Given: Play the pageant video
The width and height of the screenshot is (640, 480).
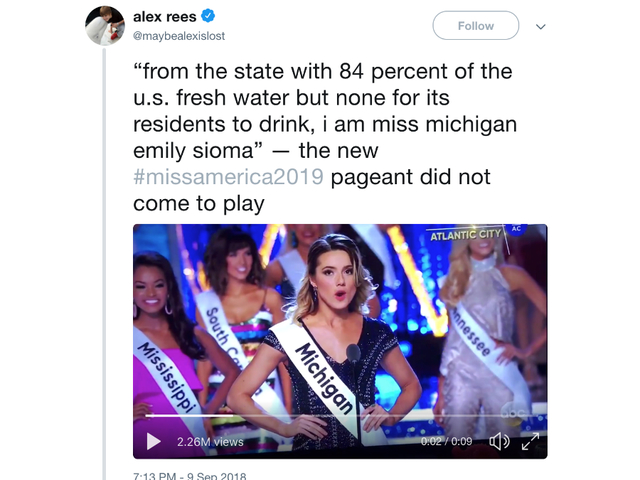Looking at the screenshot, I should pos(153,441).
